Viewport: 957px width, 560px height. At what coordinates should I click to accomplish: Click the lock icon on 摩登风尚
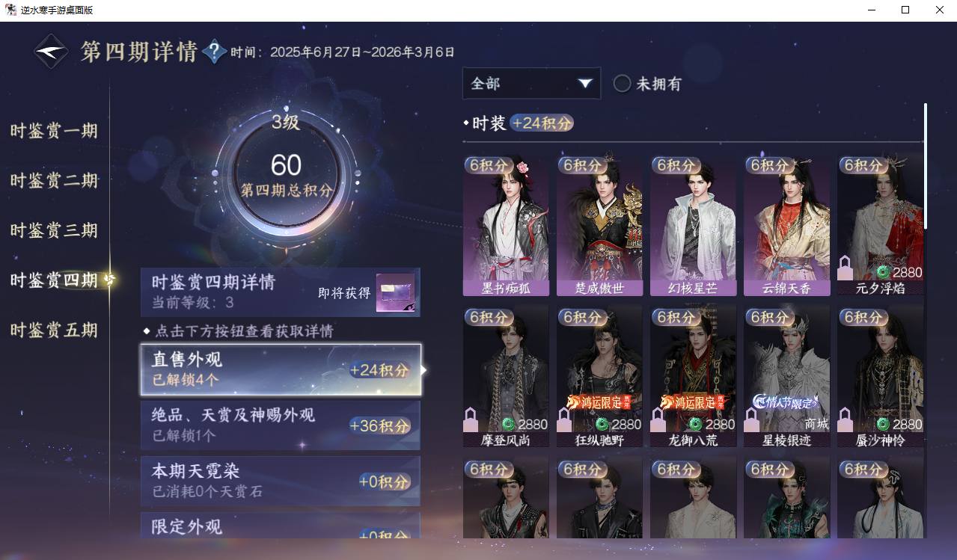(x=471, y=419)
